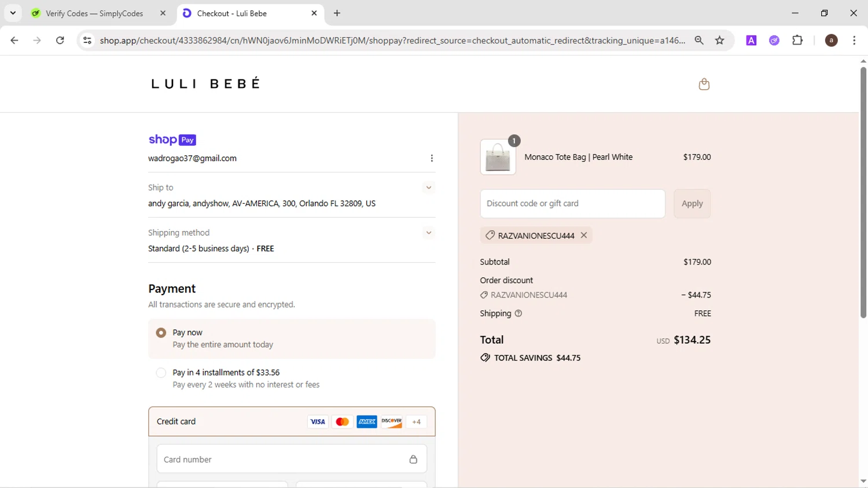This screenshot has width=868, height=488.
Task: Click the andy garcia shipping address text
Action: click(x=262, y=203)
